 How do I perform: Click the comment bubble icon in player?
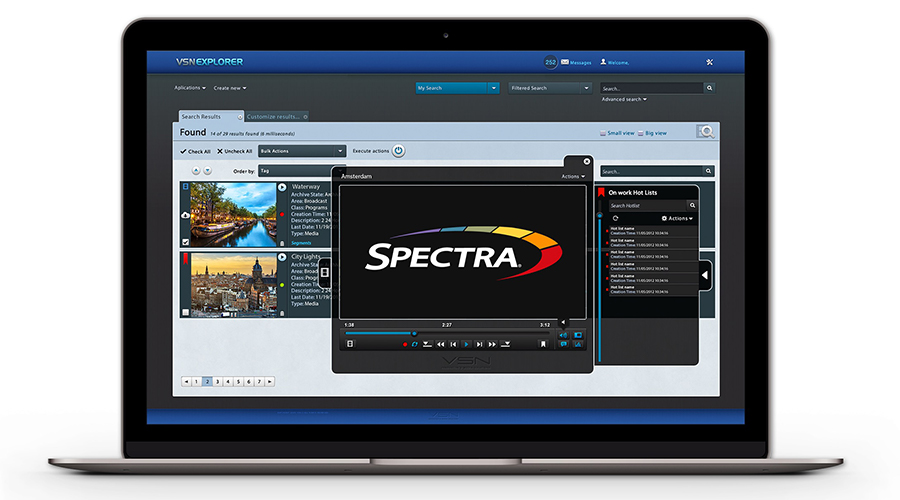coord(563,344)
